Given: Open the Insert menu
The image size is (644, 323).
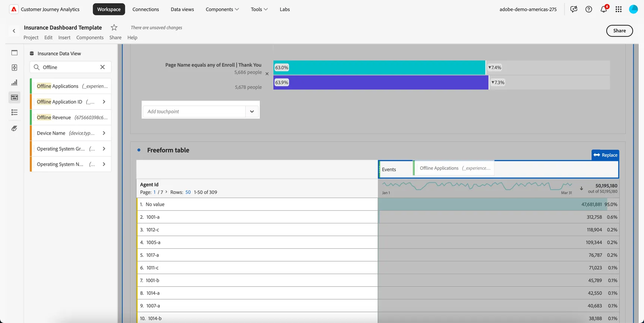Looking at the screenshot, I should point(64,37).
